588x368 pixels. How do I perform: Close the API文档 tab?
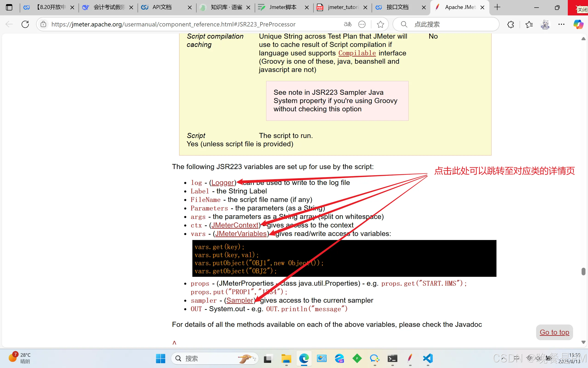[190, 7]
